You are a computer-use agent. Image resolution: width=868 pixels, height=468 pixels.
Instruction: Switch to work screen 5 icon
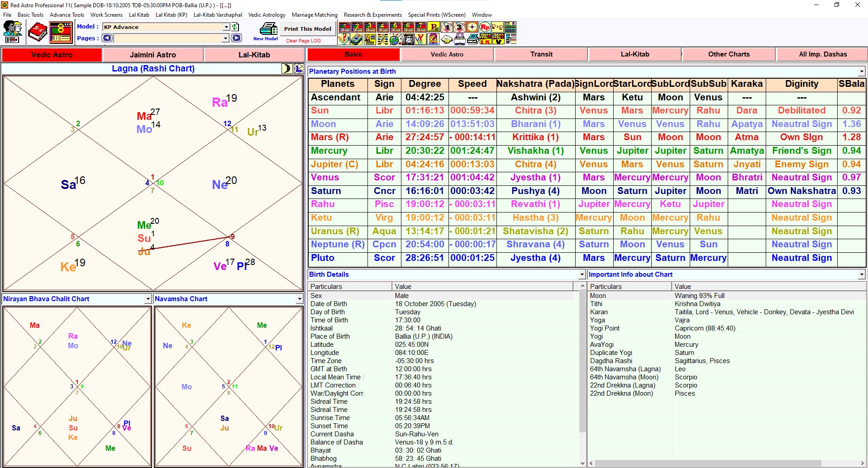pos(395,27)
